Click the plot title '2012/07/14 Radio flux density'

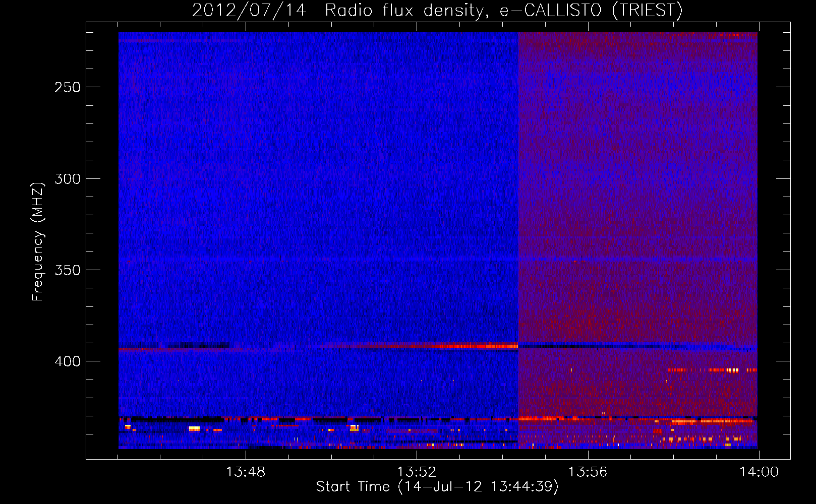point(437,11)
